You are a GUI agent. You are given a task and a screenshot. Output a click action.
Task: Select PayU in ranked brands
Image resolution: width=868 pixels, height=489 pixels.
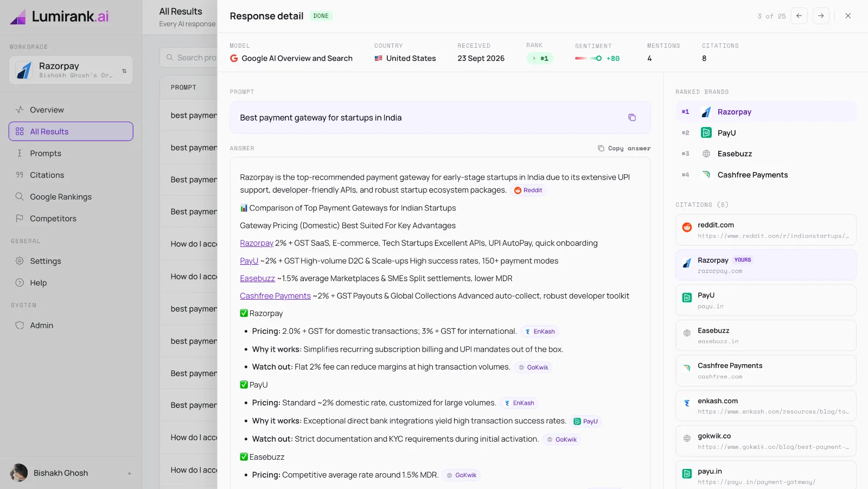[765, 133]
